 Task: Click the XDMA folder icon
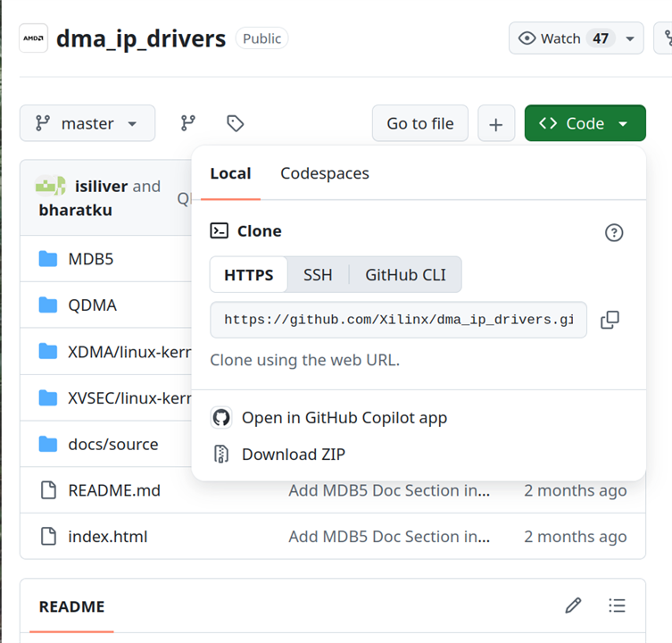[47, 351]
